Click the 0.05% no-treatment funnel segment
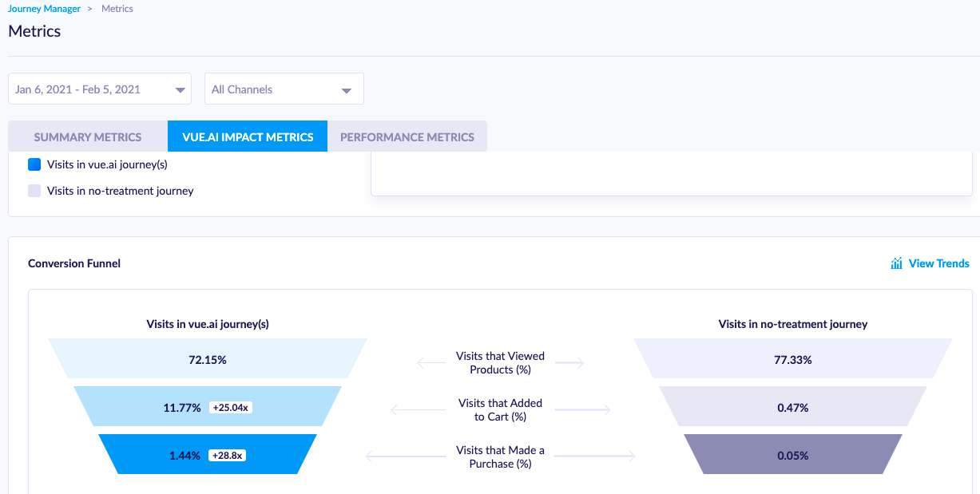Image resolution: width=980 pixels, height=494 pixels. click(793, 455)
